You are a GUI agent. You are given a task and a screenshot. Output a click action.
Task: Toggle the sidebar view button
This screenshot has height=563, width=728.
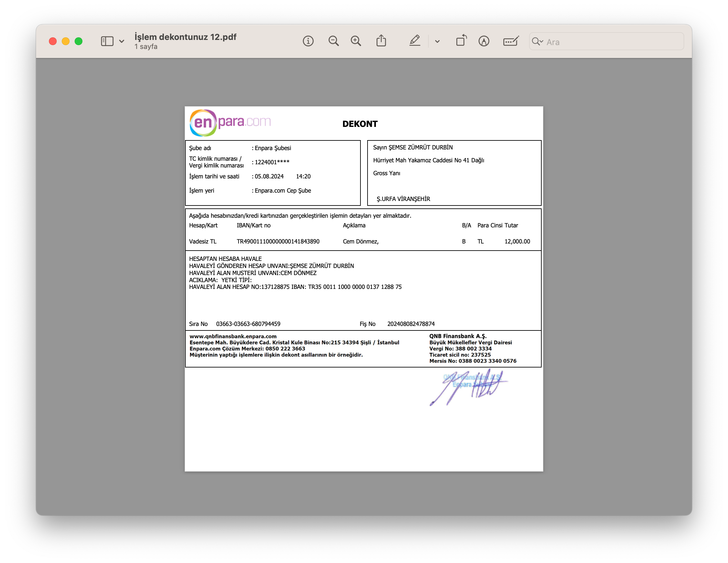[107, 41]
